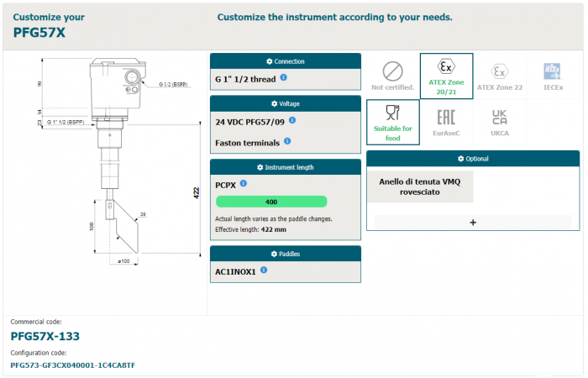Show info for PCPX instrument length
Screen dimensions: 588x378
click(x=244, y=183)
